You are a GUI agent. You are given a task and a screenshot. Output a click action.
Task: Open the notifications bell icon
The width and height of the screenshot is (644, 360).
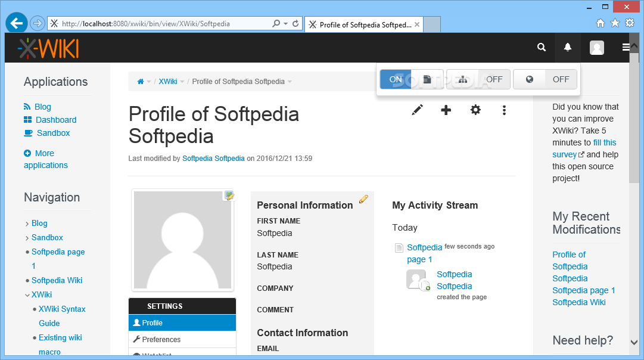[x=567, y=46]
